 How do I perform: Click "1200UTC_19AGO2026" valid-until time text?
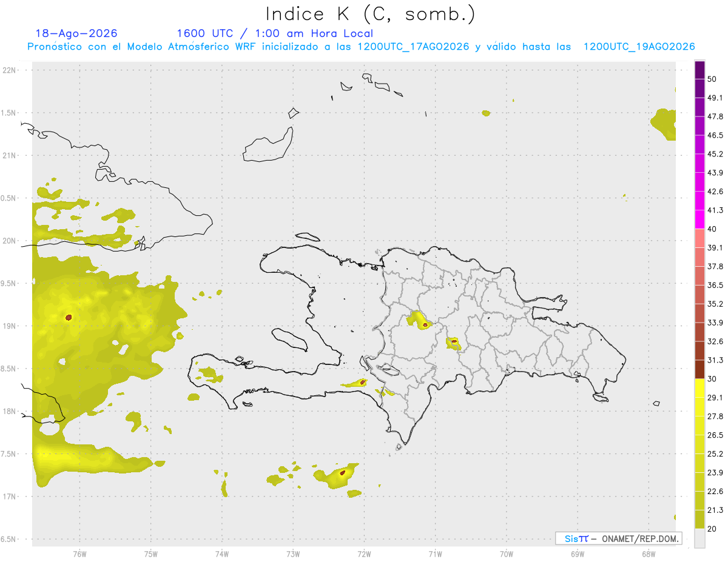pyautogui.click(x=639, y=47)
